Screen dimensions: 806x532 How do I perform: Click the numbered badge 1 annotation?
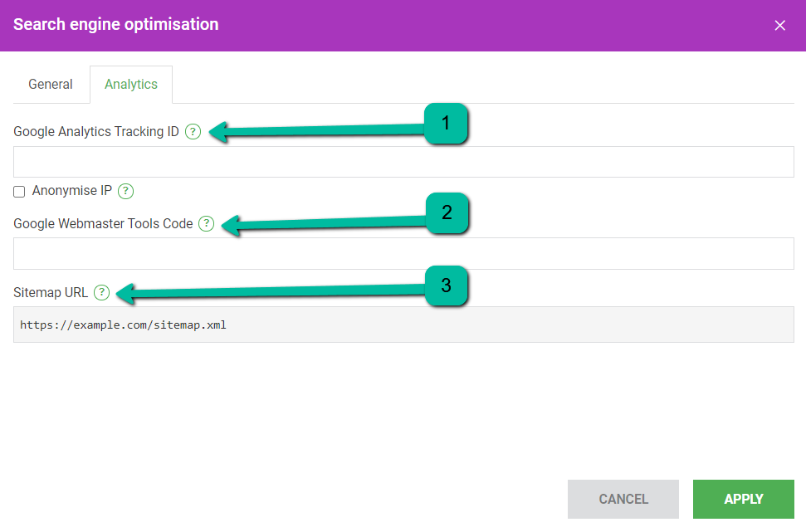click(x=446, y=124)
